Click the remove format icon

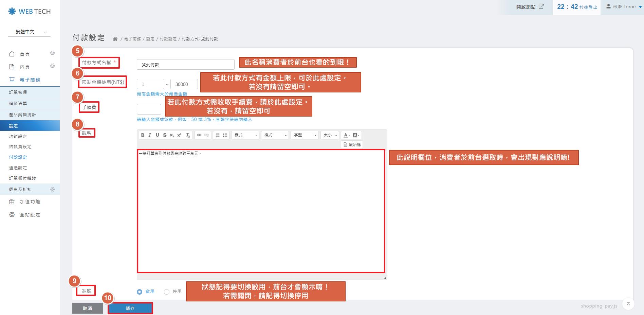[x=188, y=135]
